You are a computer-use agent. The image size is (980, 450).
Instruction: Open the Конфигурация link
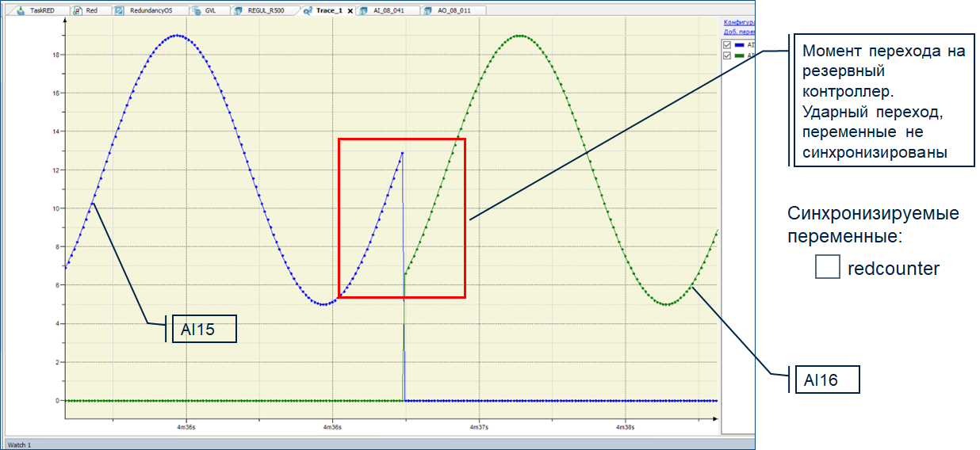click(x=739, y=22)
